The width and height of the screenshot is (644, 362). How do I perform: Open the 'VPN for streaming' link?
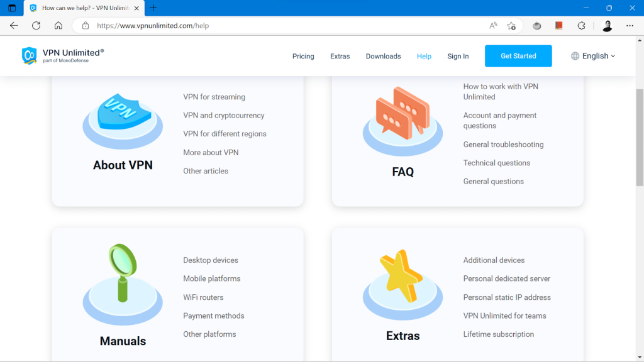(214, 97)
